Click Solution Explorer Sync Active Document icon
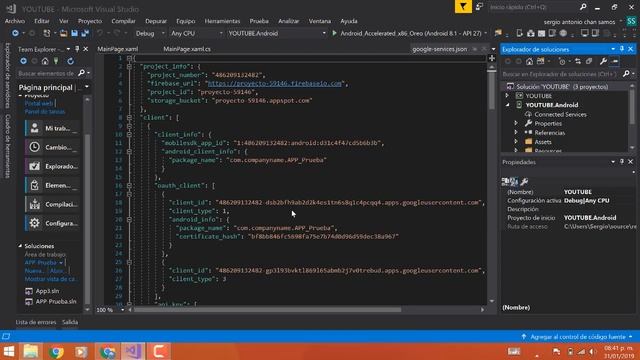 (x=578, y=62)
